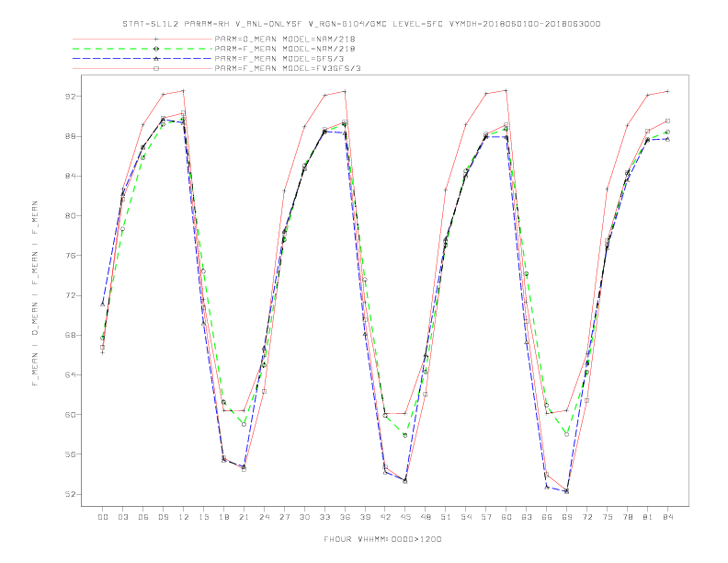Click the x-axis hour label 12
728x563 pixels.
(x=184, y=517)
